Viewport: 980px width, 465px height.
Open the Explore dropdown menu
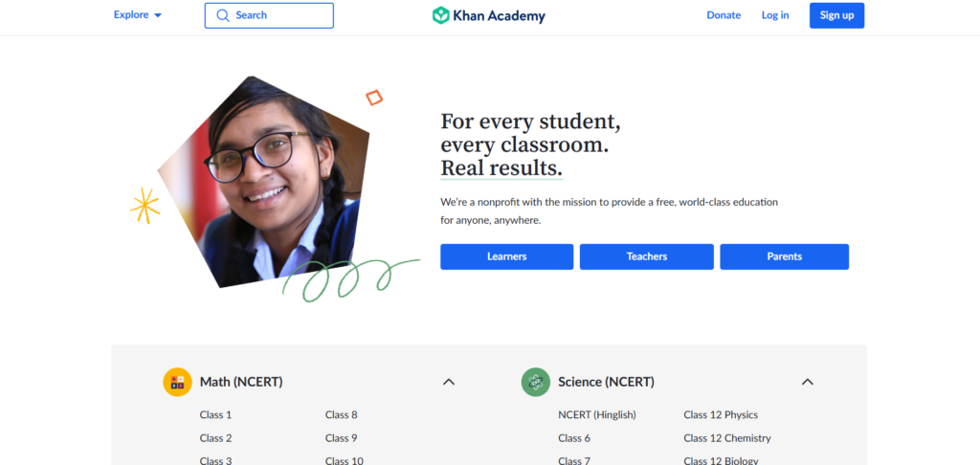138,15
